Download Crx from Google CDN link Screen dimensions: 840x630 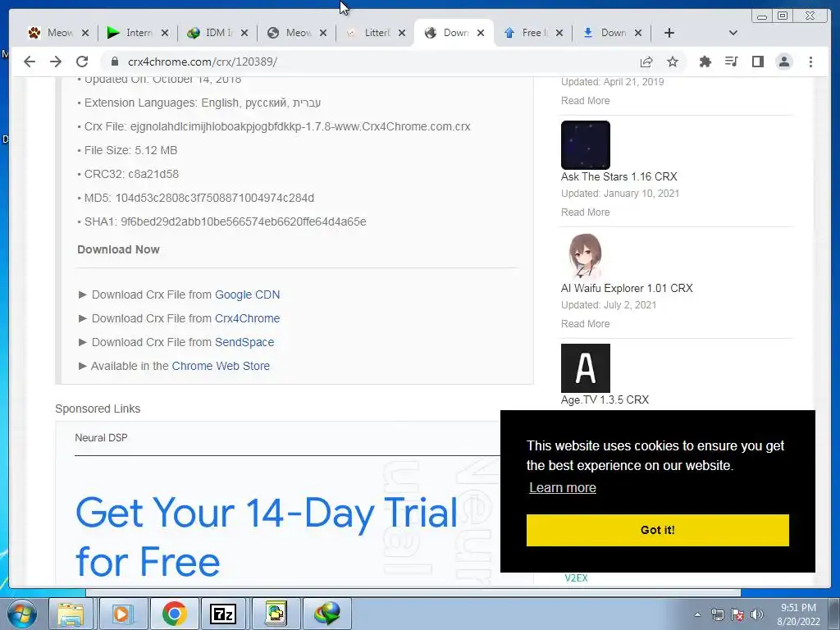tap(247, 294)
